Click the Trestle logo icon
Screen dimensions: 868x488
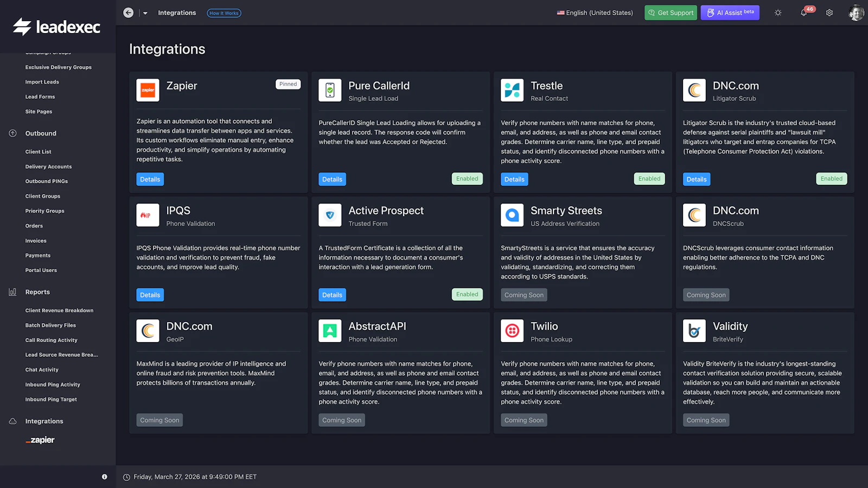click(512, 90)
